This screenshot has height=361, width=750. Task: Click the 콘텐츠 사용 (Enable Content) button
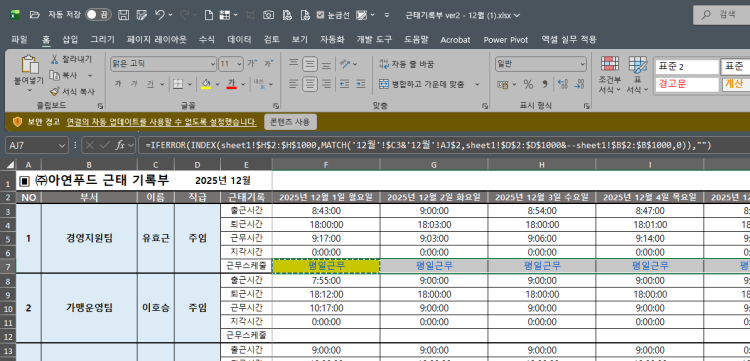click(290, 121)
